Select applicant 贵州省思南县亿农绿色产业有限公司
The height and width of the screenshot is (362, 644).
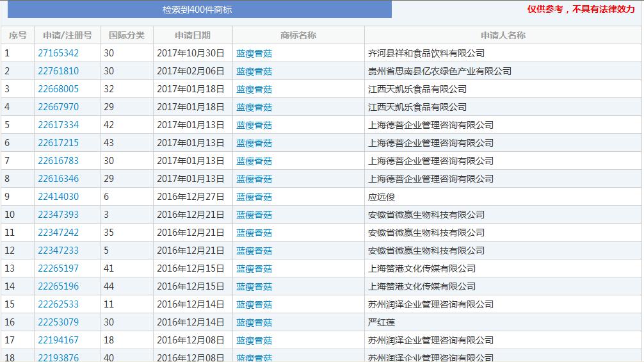[x=439, y=71]
